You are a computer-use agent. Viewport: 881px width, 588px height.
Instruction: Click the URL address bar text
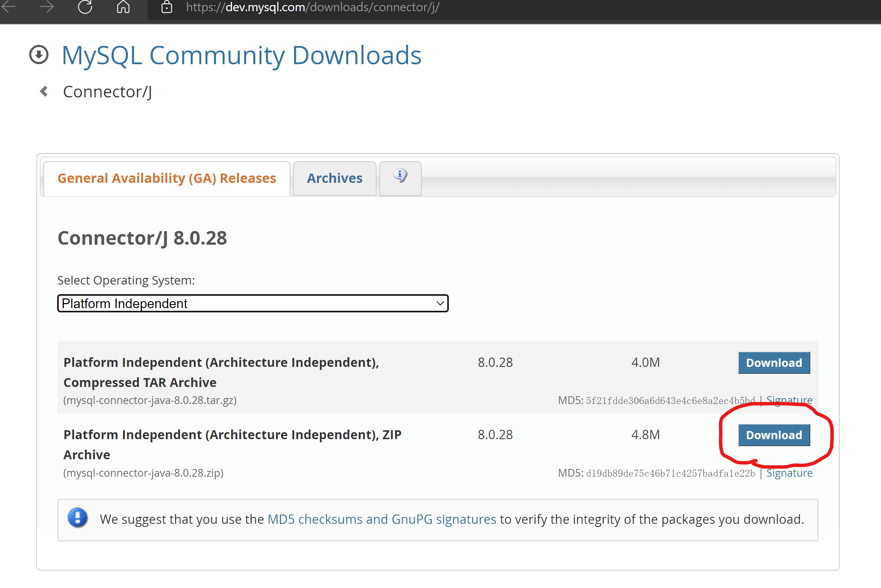pyautogui.click(x=312, y=7)
